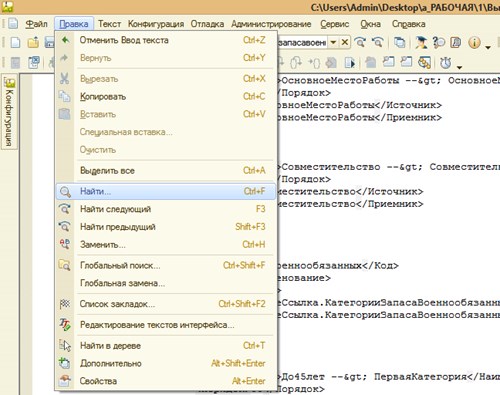Click the icon beside Найти следующий
This screenshot has width=500, height=395.
pos(65,209)
